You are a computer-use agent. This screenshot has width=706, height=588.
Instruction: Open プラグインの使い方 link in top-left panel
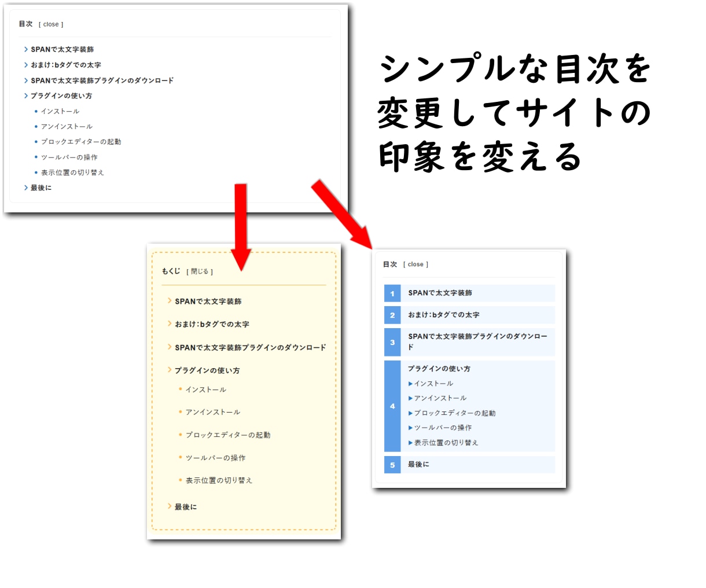click(61, 95)
